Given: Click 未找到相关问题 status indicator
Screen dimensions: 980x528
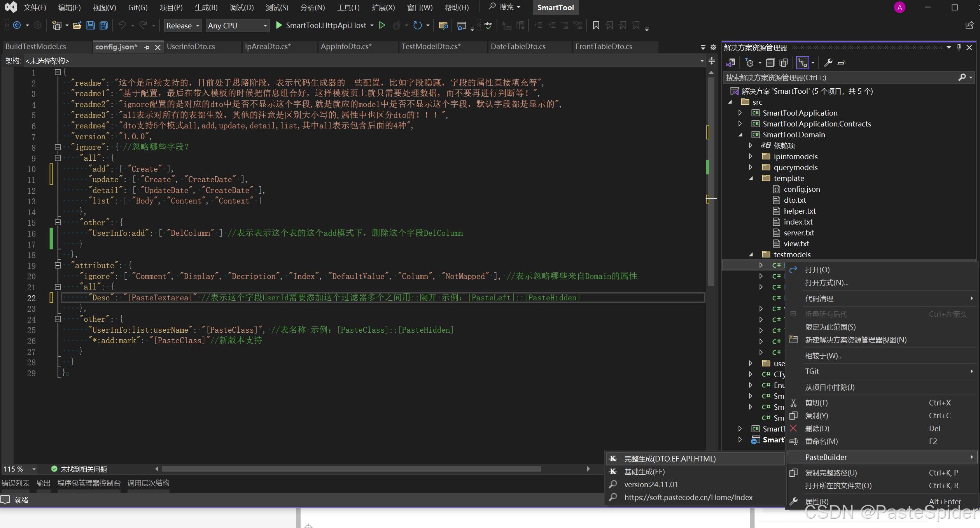Looking at the screenshot, I should click(79, 469).
